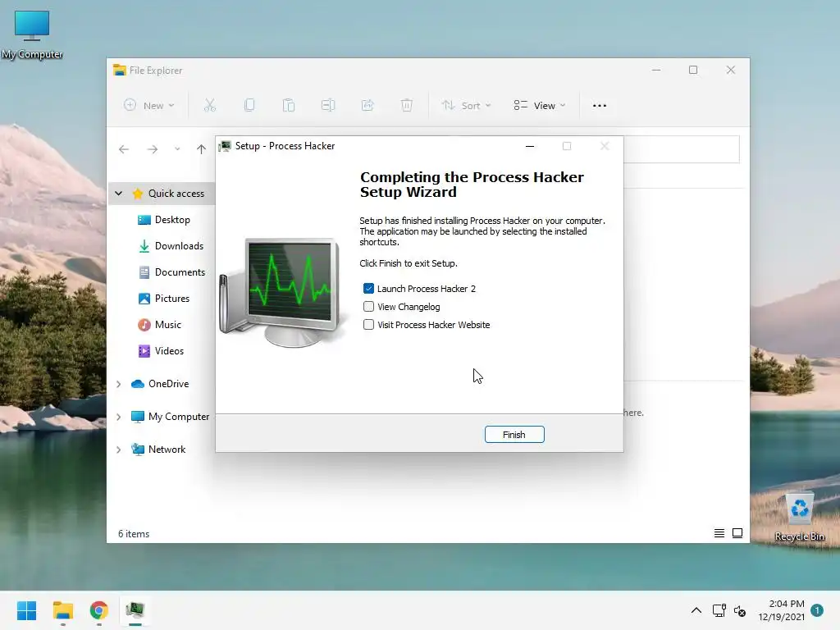This screenshot has width=840, height=630.
Task: Open Google Chrome from the taskbar
Action: coord(99,610)
